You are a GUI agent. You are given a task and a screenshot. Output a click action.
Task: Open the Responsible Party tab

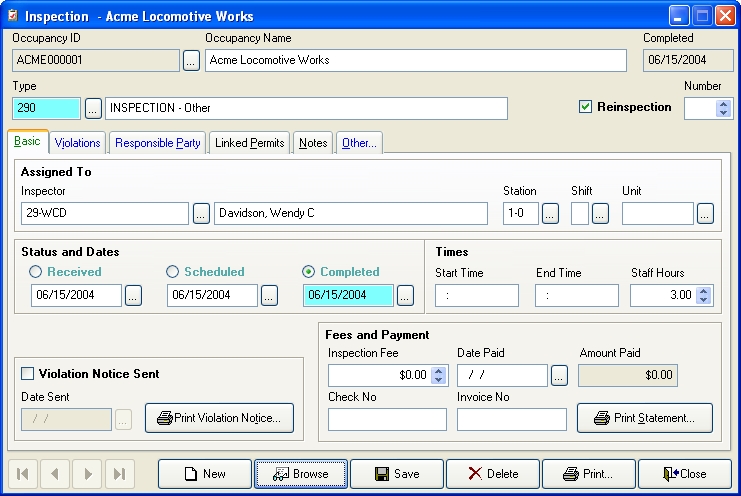point(157,143)
